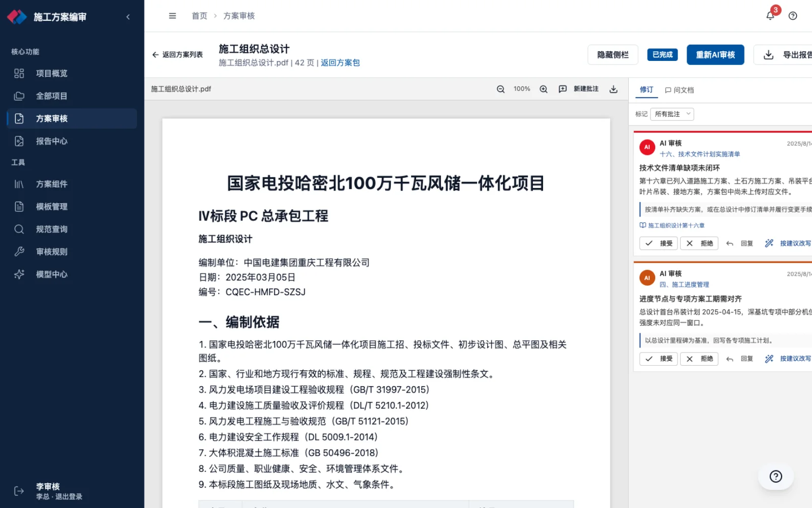The width and height of the screenshot is (812, 508).
Task: Click the 重新AI审核 button
Action: click(x=715, y=55)
